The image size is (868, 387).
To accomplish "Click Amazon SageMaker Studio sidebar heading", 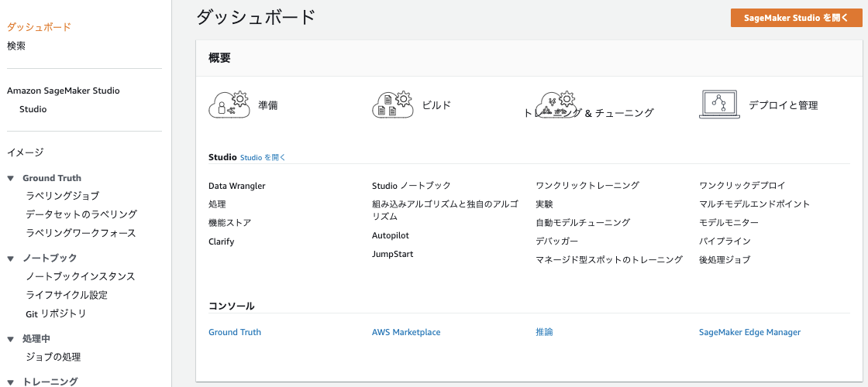I will click(63, 91).
